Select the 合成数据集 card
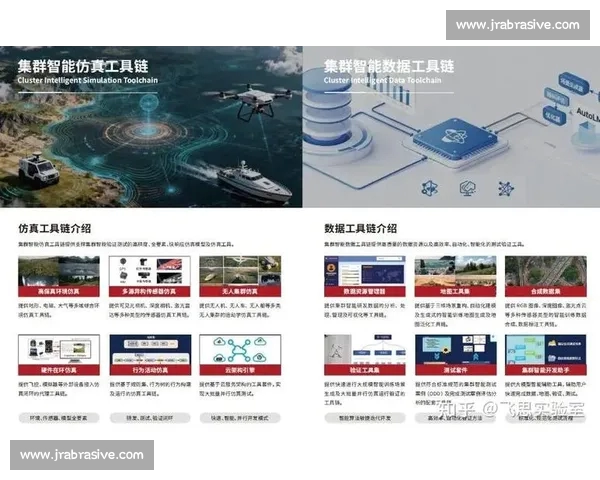This screenshot has height=480, width=600. (546, 276)
